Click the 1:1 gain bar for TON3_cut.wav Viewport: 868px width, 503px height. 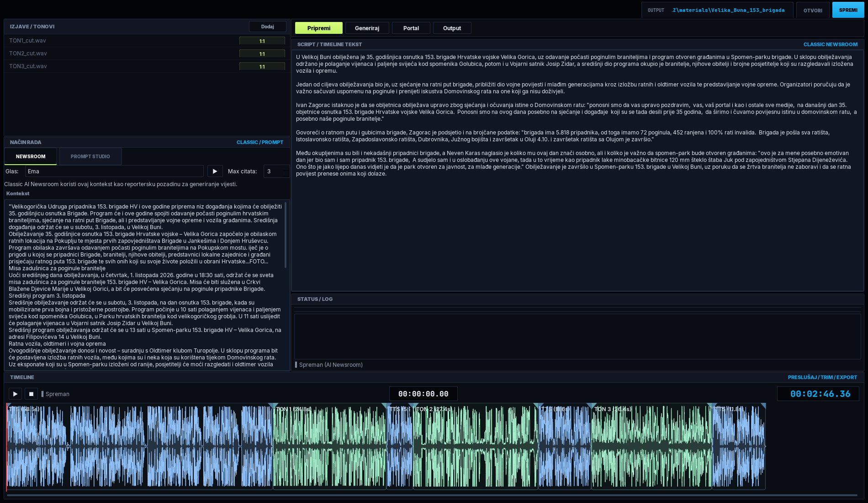[x=262, y=66]
